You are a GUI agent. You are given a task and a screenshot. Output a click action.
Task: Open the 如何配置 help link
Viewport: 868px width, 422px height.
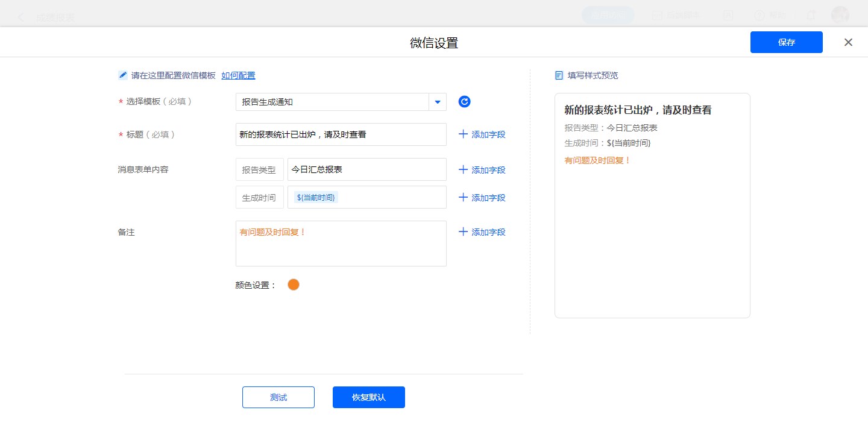tap(238, 75)
